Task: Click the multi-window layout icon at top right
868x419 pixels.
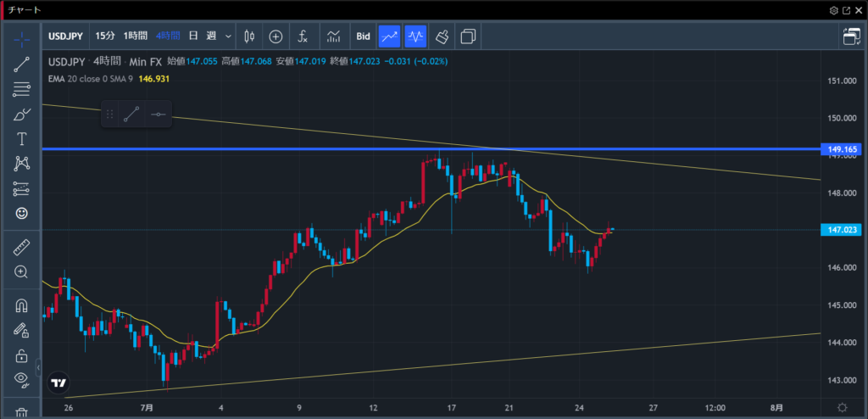Action: coord(851,36)
